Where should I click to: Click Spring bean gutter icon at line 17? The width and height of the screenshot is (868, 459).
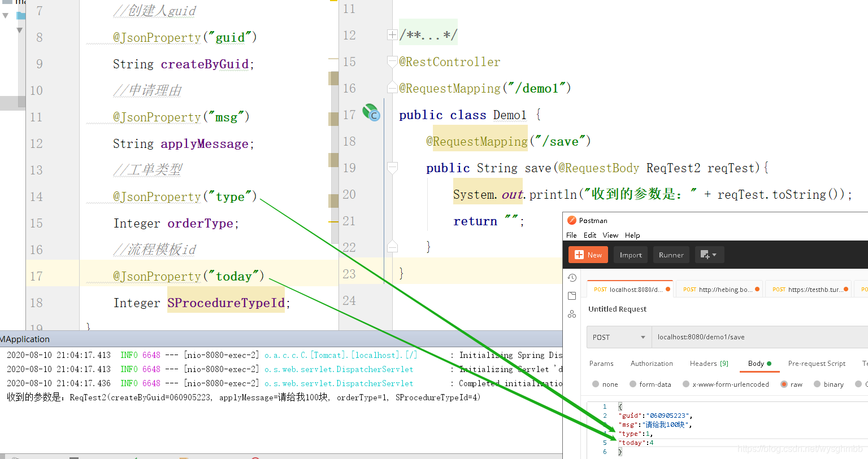pos(371,112)
